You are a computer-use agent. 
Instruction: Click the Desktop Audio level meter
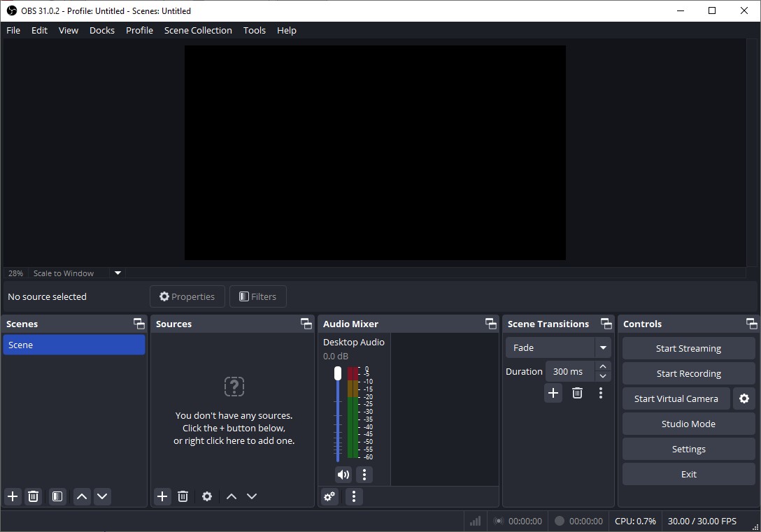pyautogui.click(x=353, y=412)
